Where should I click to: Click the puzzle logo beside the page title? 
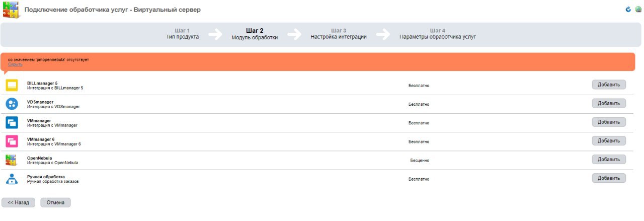click(11, 10)
